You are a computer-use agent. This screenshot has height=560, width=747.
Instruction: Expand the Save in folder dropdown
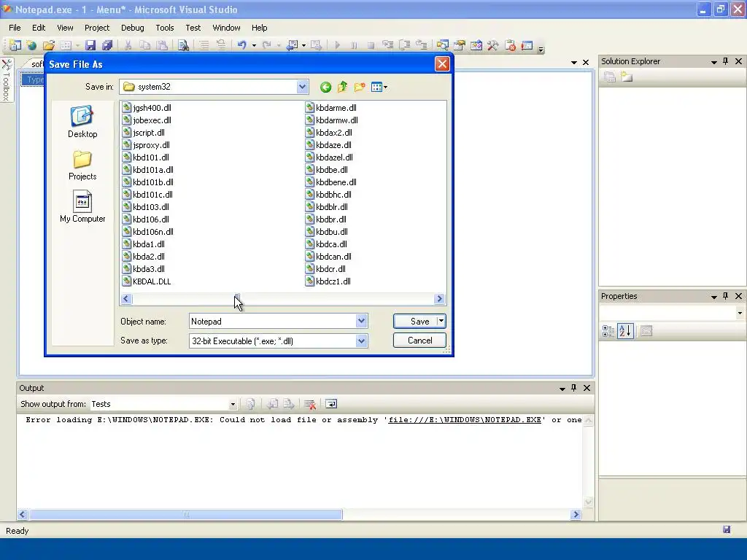pos(302,87)
